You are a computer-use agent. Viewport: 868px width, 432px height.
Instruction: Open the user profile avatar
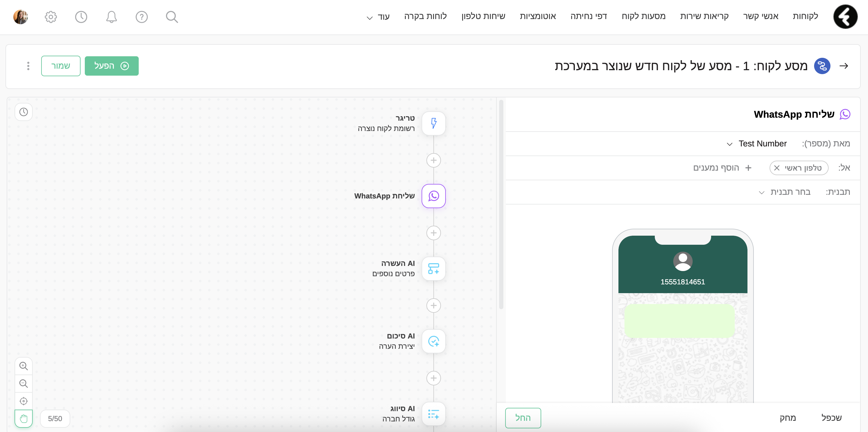21,17
